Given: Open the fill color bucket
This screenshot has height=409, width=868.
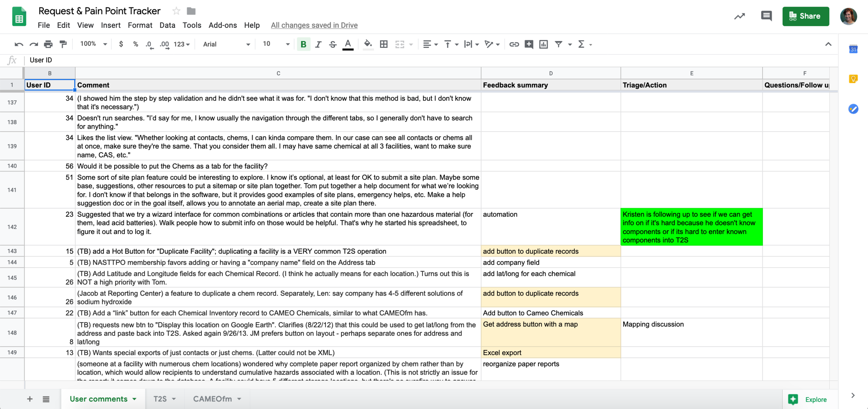Looking at the screenshot, I should click(x=368, y=44).
